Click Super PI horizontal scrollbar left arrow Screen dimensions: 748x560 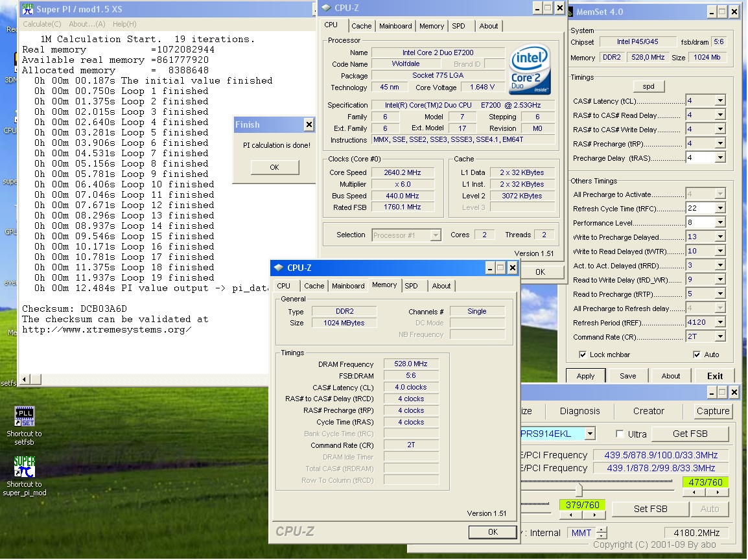click(x=25, y=380)
